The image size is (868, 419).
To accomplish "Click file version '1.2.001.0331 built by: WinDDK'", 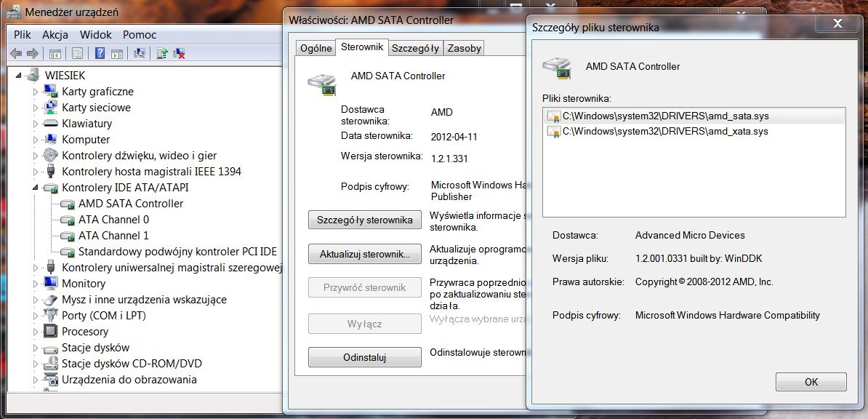I will [699, 258].
